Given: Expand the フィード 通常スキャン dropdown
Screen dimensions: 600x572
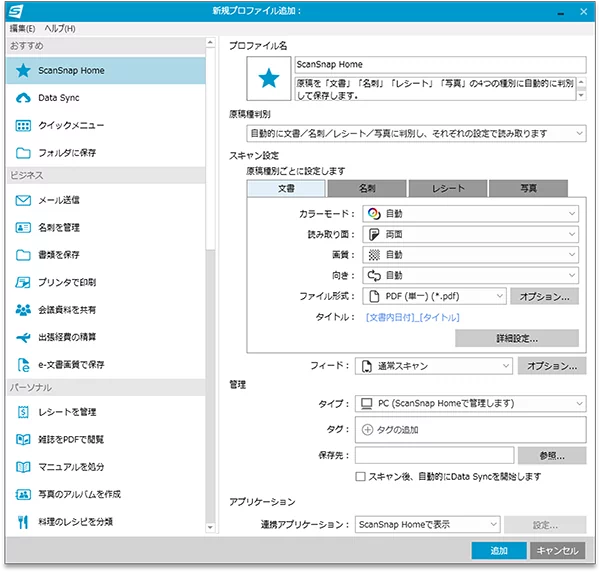Looking at the screenshot, I should tap(434, 366).
